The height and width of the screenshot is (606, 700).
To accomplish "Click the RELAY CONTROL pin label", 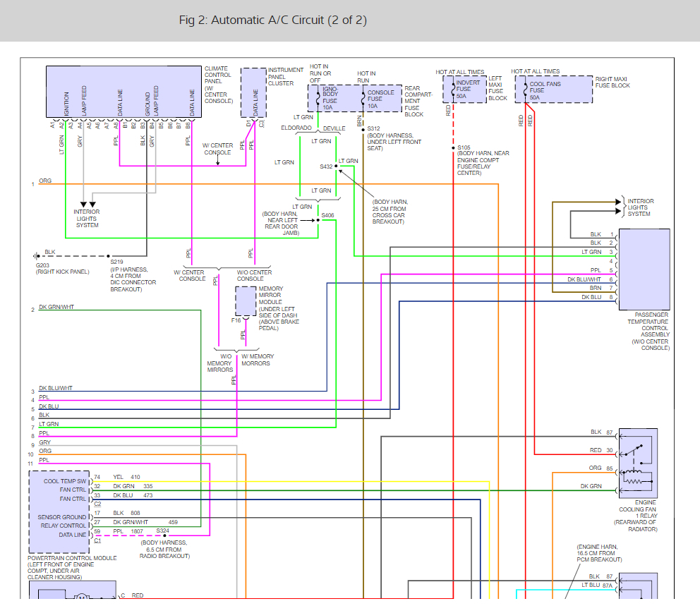I will [x=64, y=526].
